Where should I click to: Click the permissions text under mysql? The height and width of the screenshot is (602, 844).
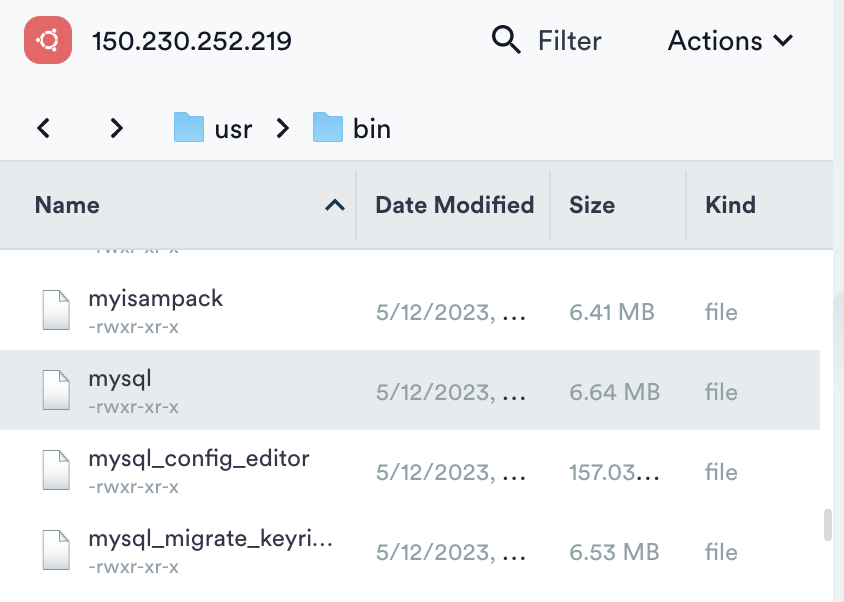133,407
